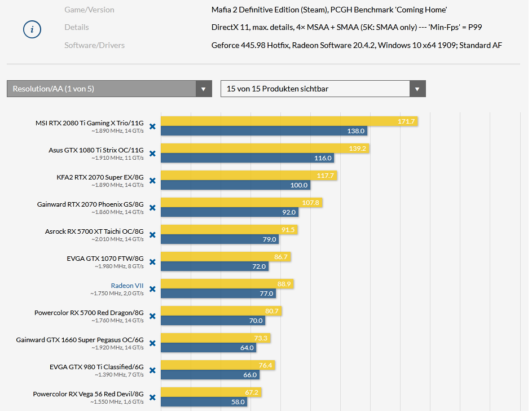The width and height of the screenshot is (532, 411).
Task: Click the 73.3 yellow bar for GTX 1660 Super
Action: coord(216,338)
